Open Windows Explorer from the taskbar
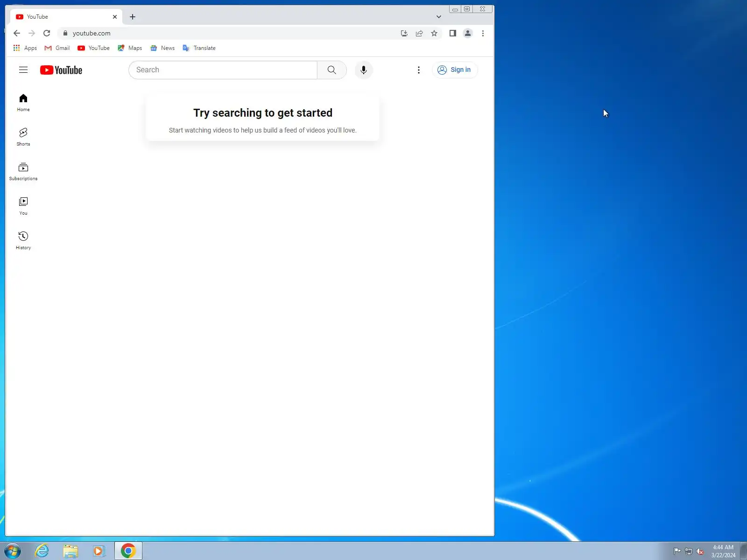The height and width of the screenshot is (560, 747). pos(70,551)
